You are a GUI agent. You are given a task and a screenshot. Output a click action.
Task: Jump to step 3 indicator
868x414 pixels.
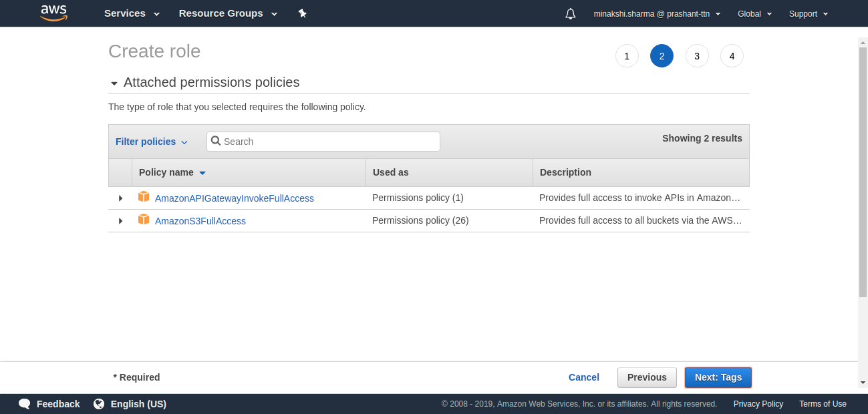pyautogui.click(x=697, y=56)
